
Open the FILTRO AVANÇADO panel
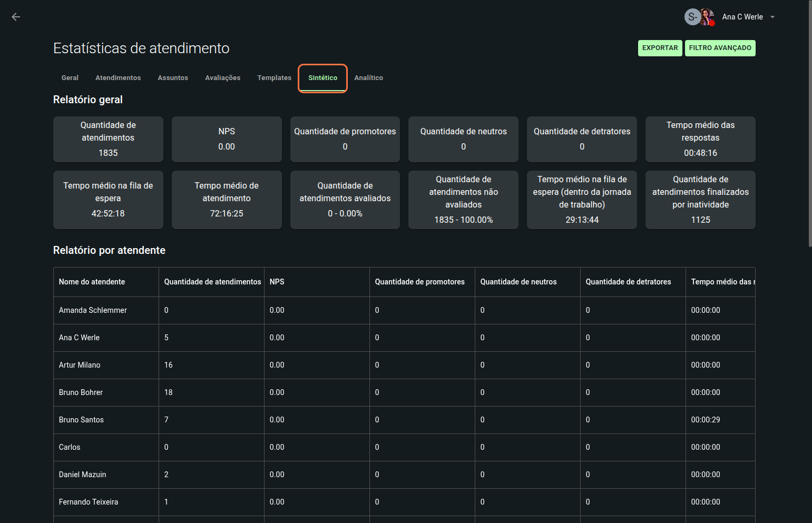[x=720, y=48]
